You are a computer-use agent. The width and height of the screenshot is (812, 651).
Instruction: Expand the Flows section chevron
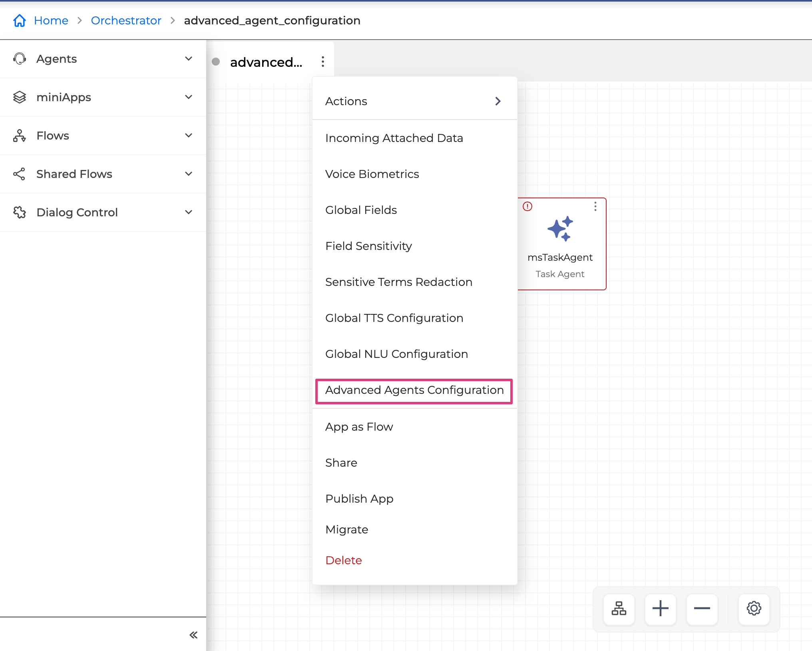(189, 136)
